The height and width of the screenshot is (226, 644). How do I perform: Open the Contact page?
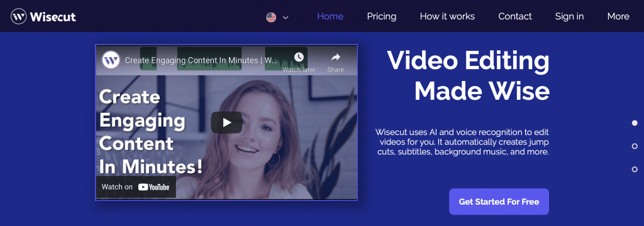515,16
